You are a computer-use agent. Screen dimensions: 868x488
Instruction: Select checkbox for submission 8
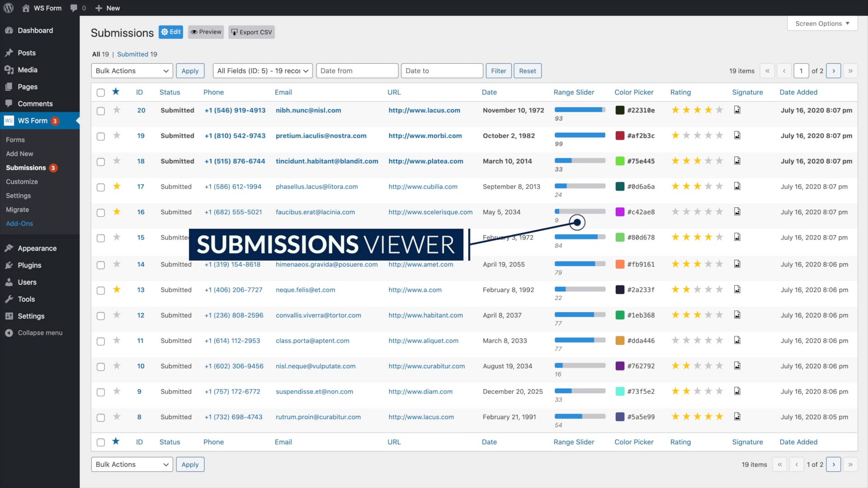click(x=101, y=418)
